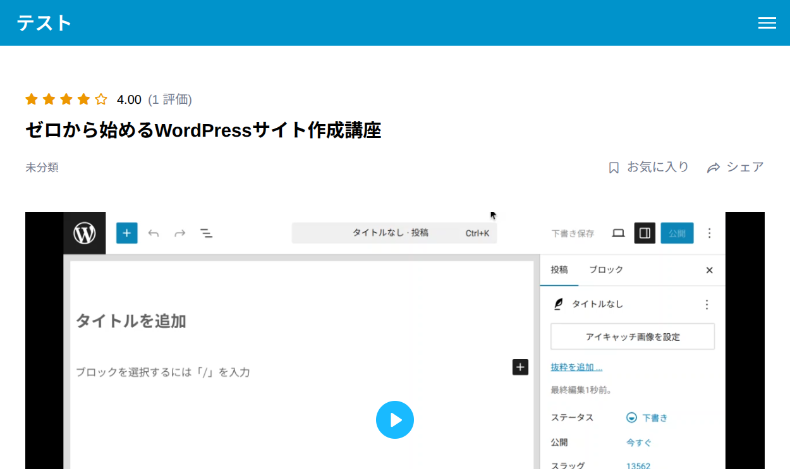Click the WordPress logo in video

pos(85,233)
